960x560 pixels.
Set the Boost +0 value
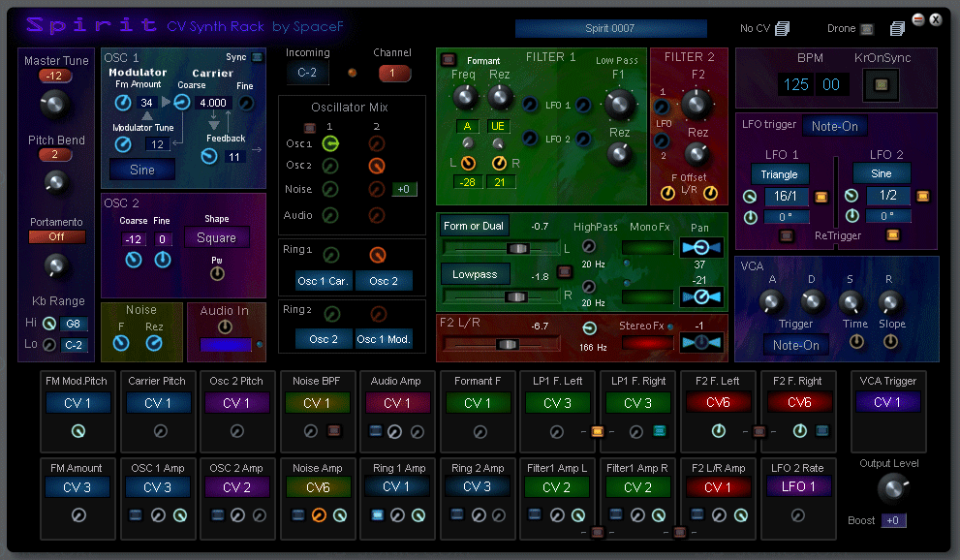(892, 520)
